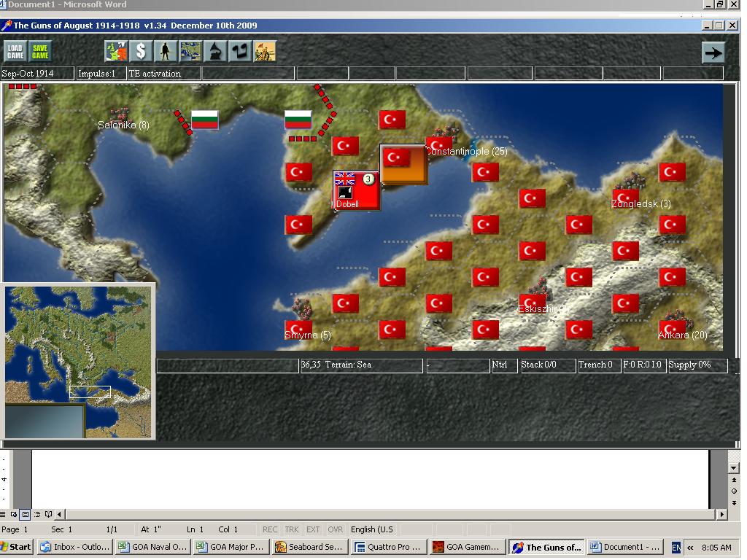Open the strategic map icon in toolbar
The width and height of the screenshot is (747, 560).
190,52
